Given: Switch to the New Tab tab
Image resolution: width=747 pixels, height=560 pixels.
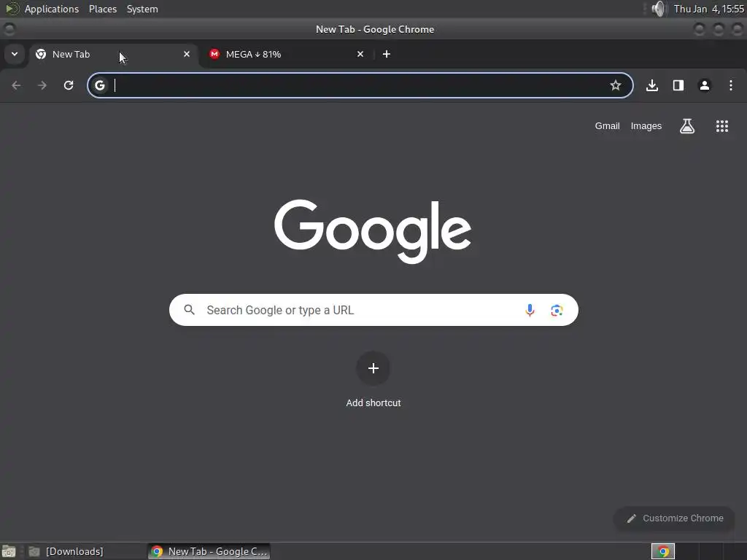Looking at the screenshot, I should 113,54.
